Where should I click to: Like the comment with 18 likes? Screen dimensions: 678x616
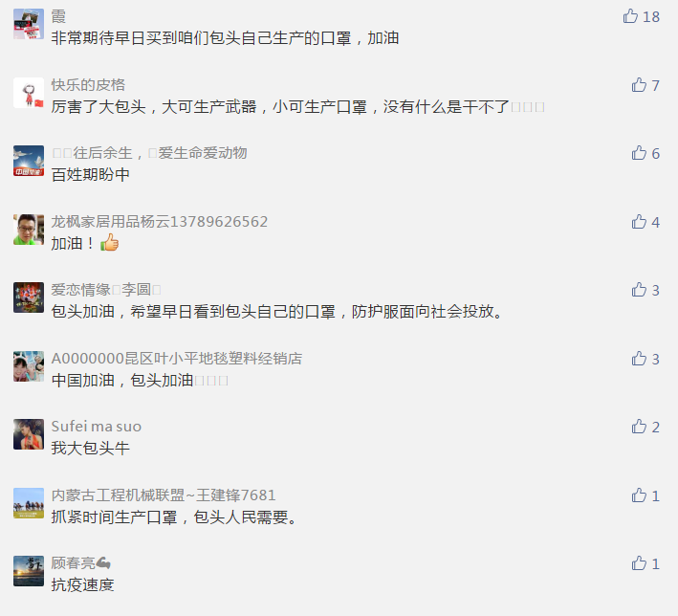pos(630,16)
